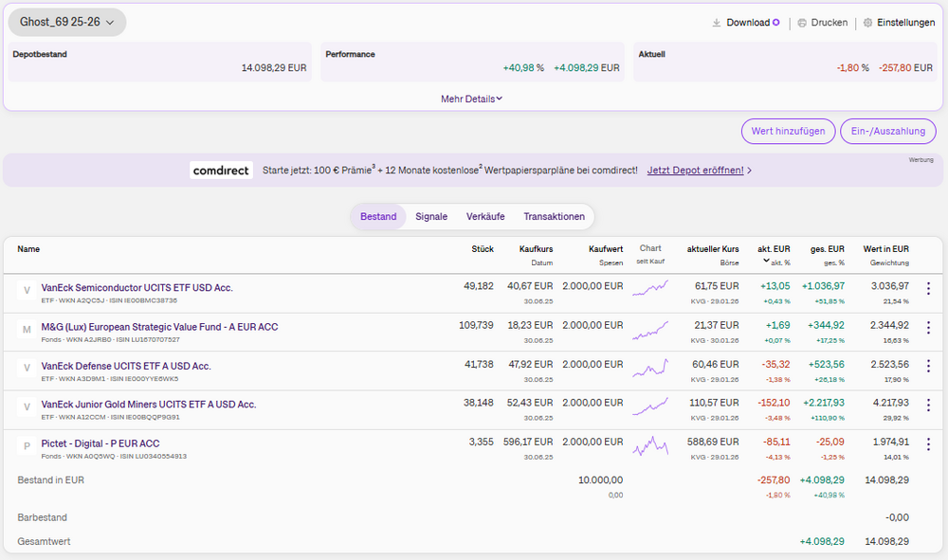
Task: Open the Ghost_69 25-26 portfolio dropdown
Action: point(66,22)
